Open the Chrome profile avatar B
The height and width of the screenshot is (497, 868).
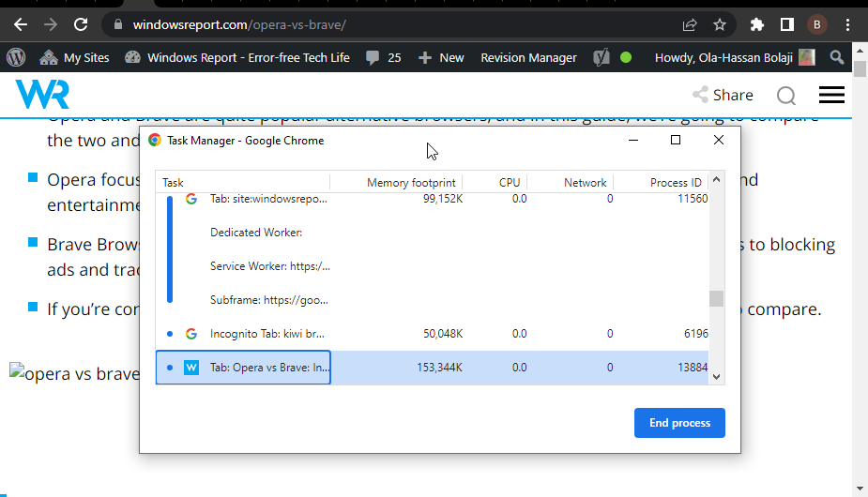pyautogui.click(x=817, y=25)
